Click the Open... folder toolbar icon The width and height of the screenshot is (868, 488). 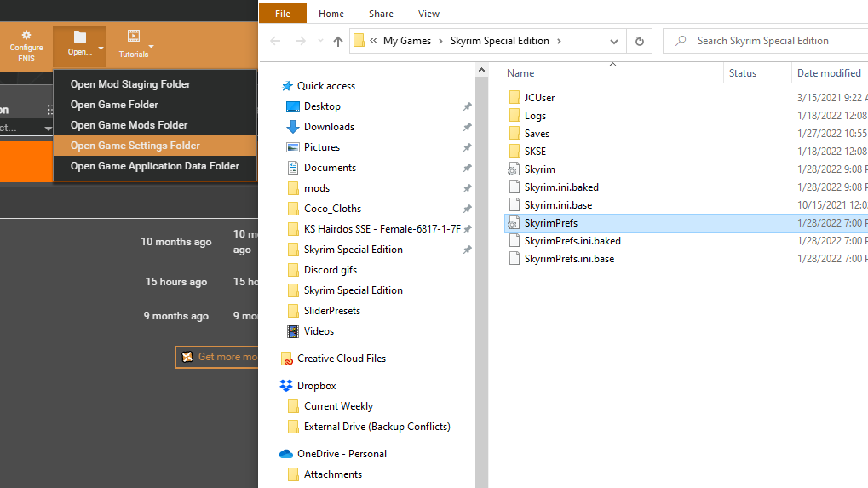pos(80,37)
